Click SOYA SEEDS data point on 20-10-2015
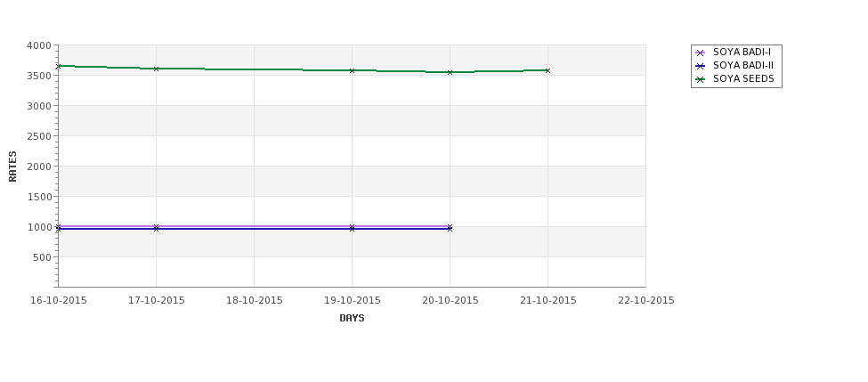Image resolution: width=868 pixels, height=382 pixels. click(450, 72)
